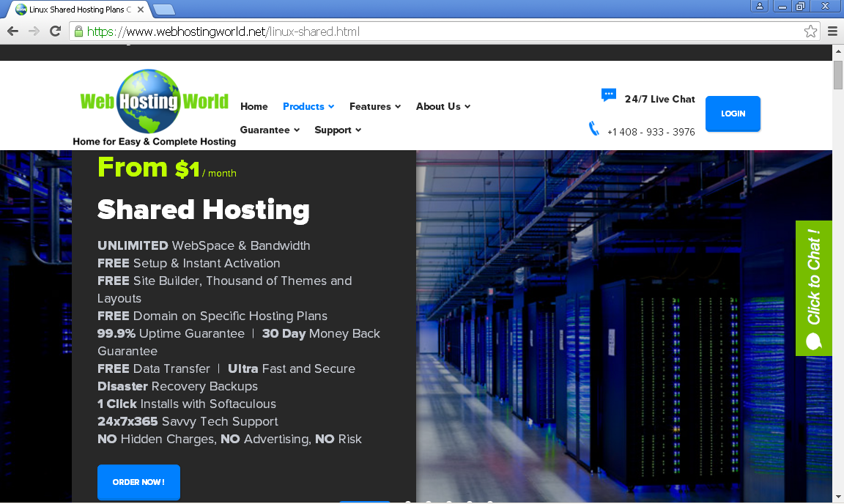The height and width of the screenshot is (504, 844).
Task: Click the server room banner image
Action: coord(624,326)
